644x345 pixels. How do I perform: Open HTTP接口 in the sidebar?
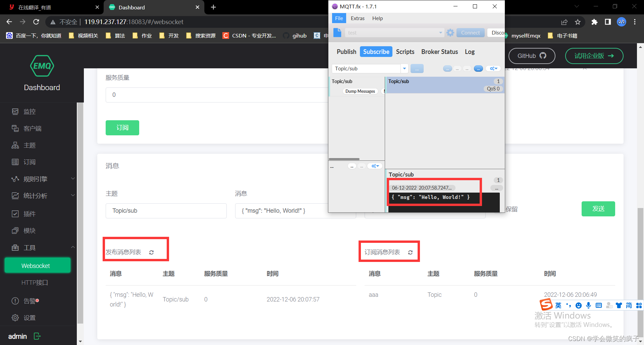click(35, 283)
